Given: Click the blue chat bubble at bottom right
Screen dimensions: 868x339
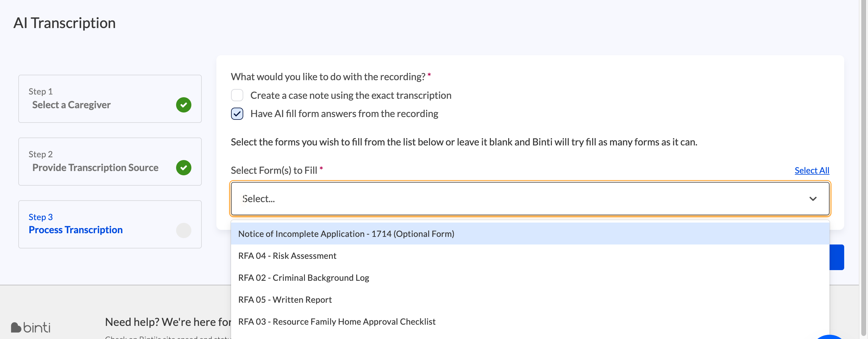Looking at the screenshot, I should coord(830,337).
